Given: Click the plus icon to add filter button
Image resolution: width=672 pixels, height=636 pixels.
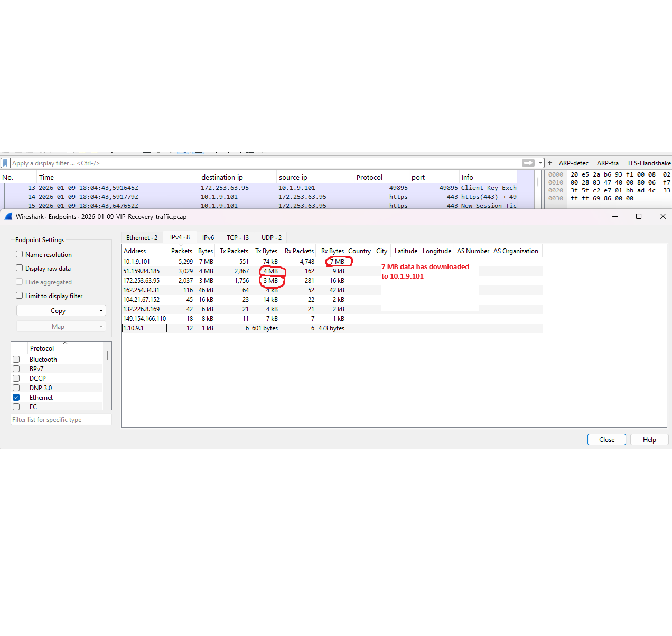Looking at the screenshot, I should [549, 163].
